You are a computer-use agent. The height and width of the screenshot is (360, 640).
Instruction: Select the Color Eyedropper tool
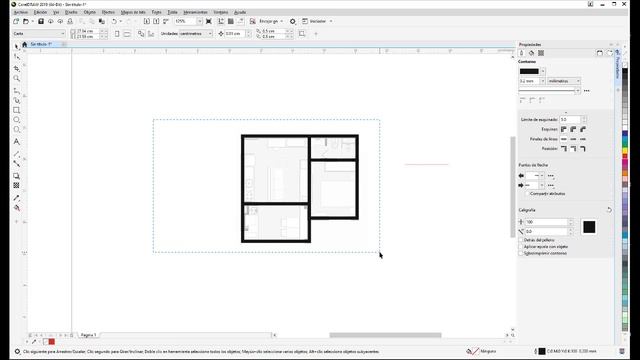click(16, 198)
